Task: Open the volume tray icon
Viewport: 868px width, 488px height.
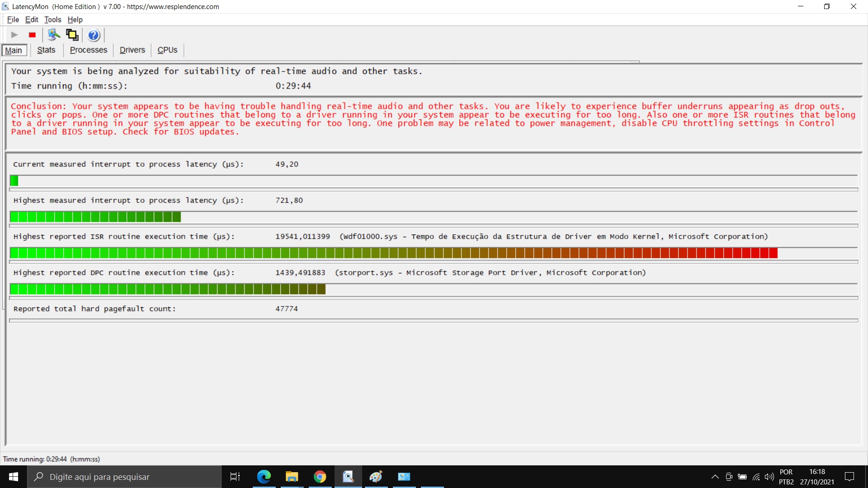Action: 769,477
